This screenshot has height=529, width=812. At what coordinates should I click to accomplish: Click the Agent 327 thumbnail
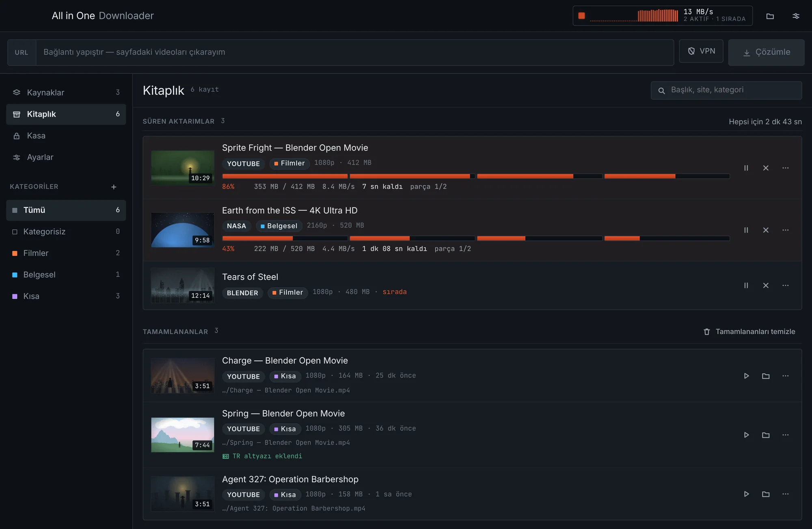(x=183, y=494)
